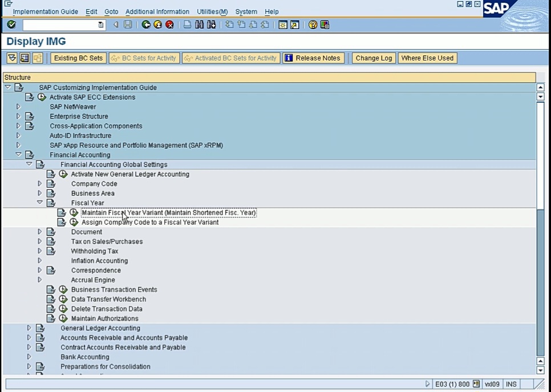Open the Implementation Guide menu
The height and width of the screenshot is (392, 551).
[x=45, y=11]
